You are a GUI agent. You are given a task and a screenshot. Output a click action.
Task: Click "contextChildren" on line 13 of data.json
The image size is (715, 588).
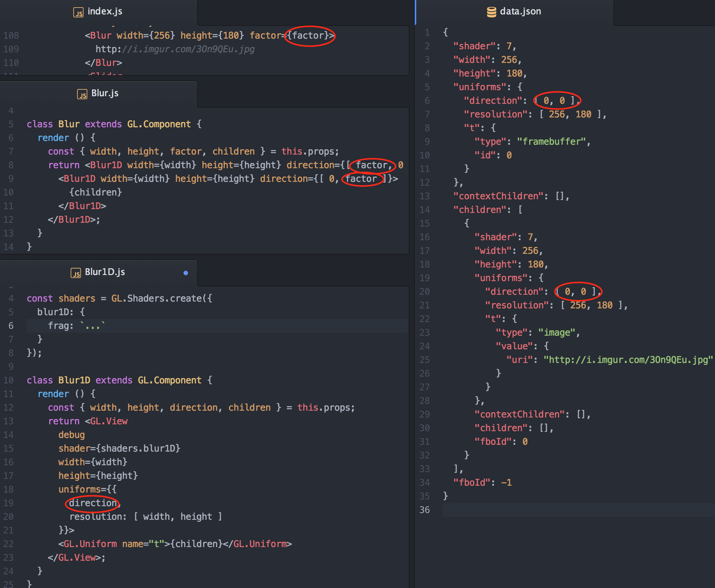[511, 196]
